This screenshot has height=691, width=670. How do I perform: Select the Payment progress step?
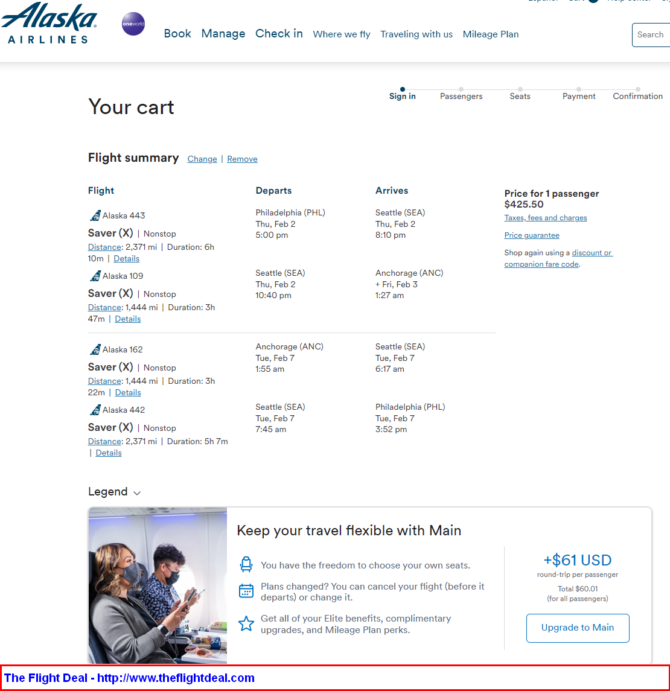tap(579, 94)
